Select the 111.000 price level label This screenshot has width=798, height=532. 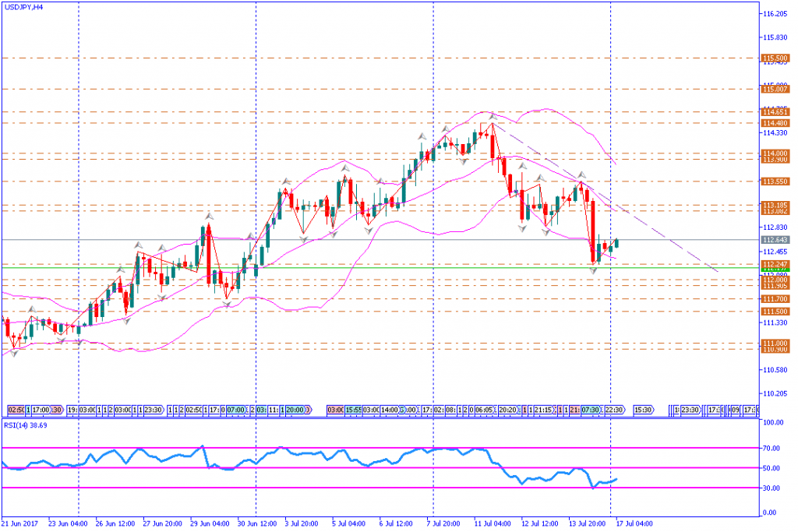[x=775, y=344]
